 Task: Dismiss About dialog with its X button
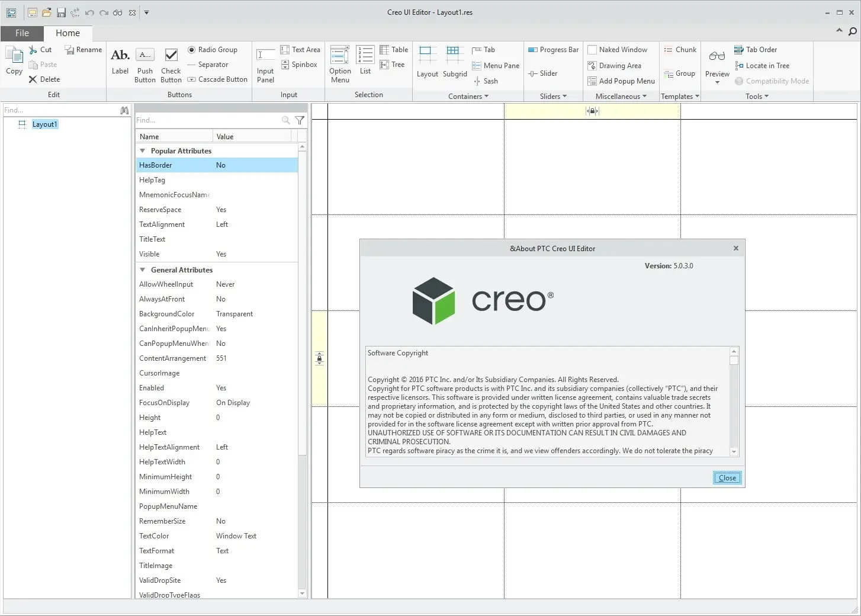click(x=736, y=248)
